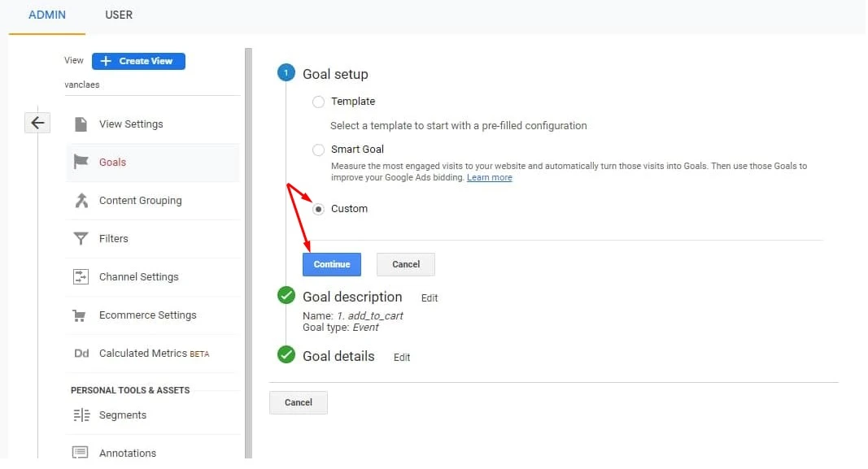Open the ADMIN tab
868x469 pixels.
(x=46, y=15)
